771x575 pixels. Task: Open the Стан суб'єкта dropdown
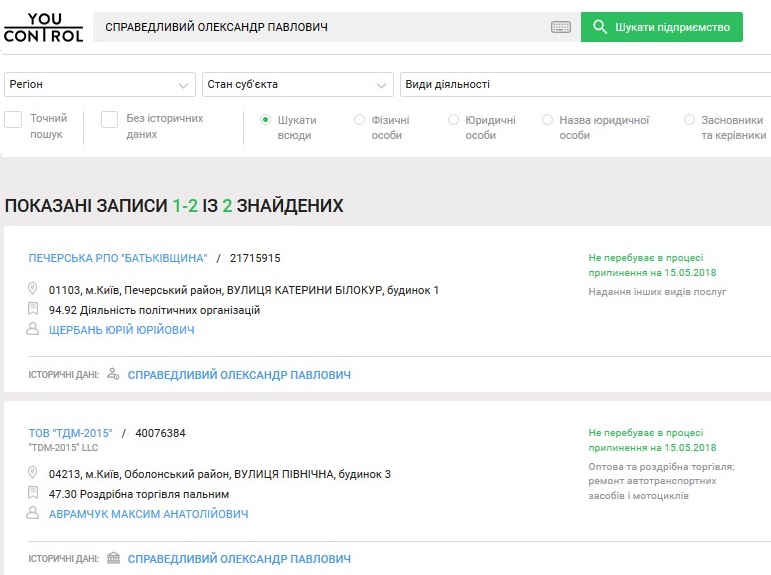click(x=297, y=85)
